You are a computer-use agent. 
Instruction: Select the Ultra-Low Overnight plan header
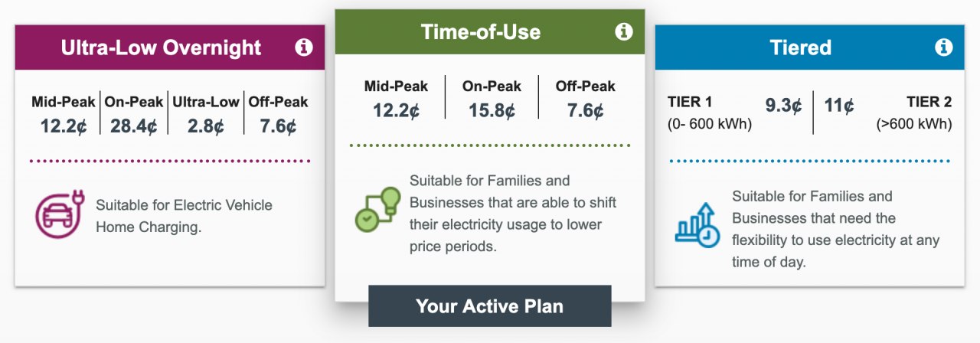pos(161,47)
